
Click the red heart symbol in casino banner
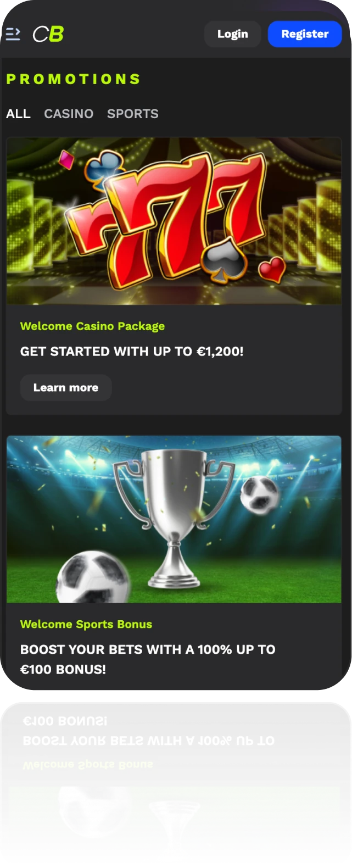(272, 268)
